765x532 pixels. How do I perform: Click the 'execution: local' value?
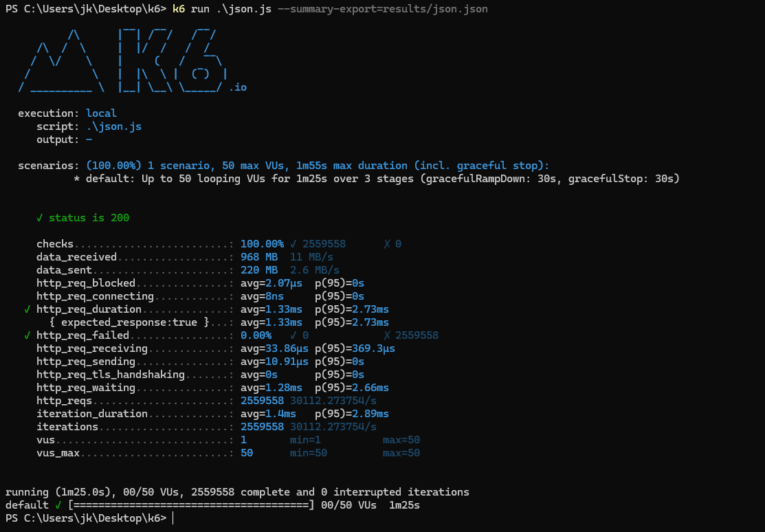101,113
